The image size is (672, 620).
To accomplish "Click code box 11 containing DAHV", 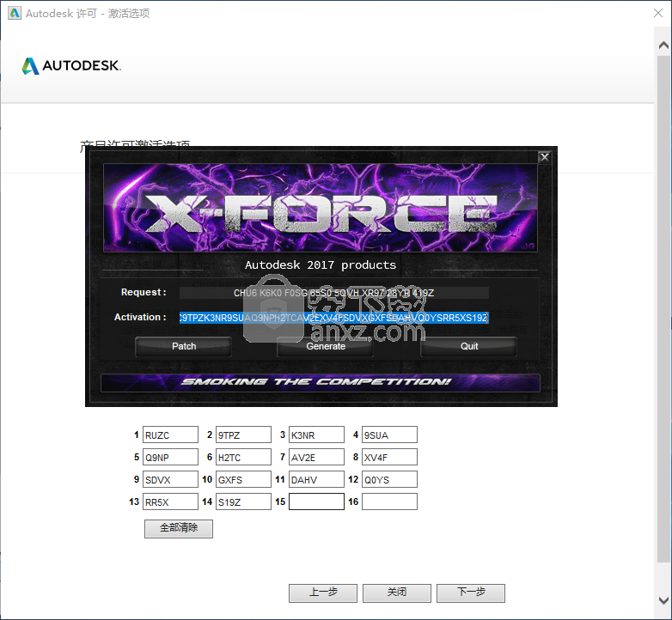I will 317,479.
